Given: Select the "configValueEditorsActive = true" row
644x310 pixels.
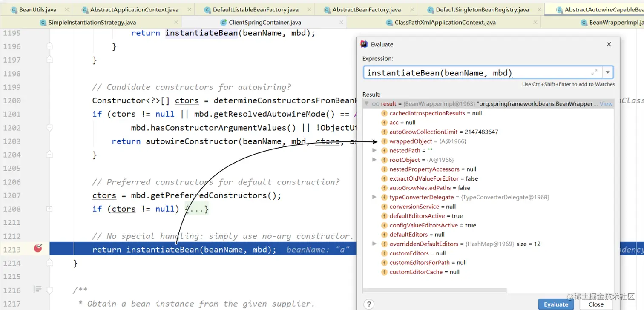Looking at the screenshot, I should [x=489, y=225].
